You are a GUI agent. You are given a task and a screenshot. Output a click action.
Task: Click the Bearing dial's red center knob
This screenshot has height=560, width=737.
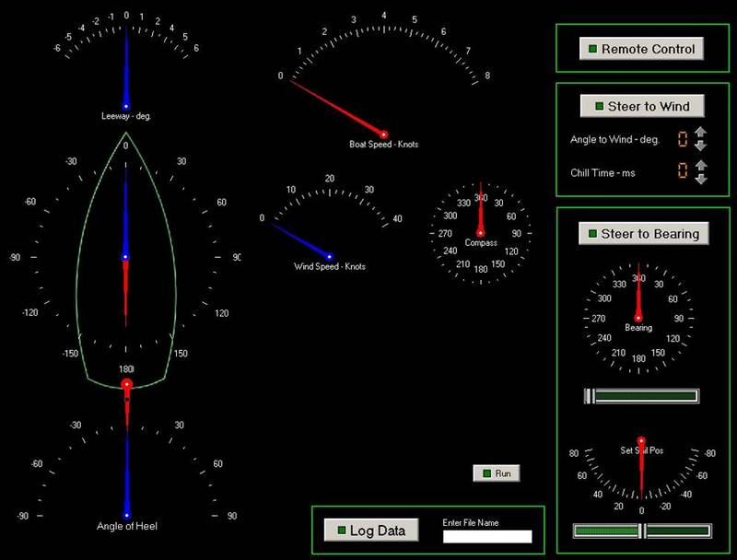point(638,317)
